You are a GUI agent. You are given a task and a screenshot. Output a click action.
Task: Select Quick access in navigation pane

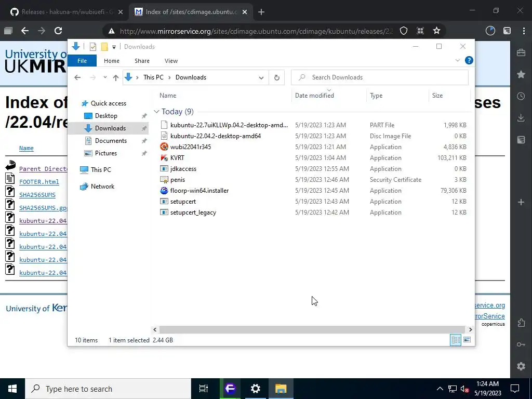tap(108, 103)
